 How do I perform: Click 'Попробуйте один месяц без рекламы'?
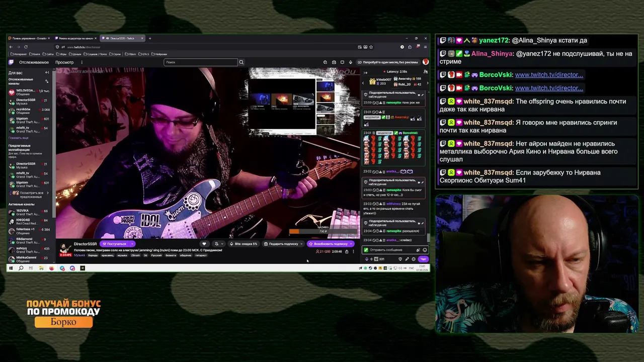pos(388,62)
